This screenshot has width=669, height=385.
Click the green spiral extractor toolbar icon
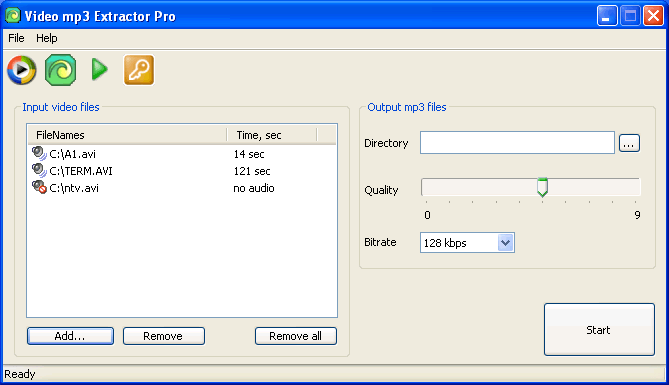[x=61, y=70]
